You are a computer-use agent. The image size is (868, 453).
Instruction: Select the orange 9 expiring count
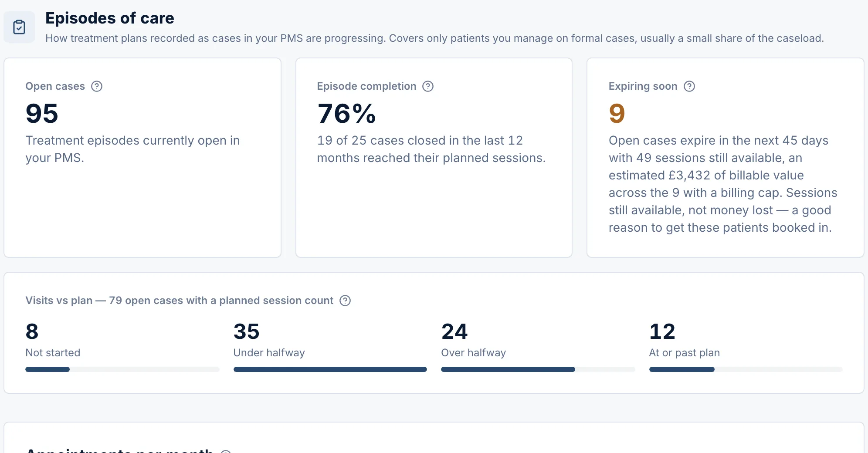click(617, 114)
